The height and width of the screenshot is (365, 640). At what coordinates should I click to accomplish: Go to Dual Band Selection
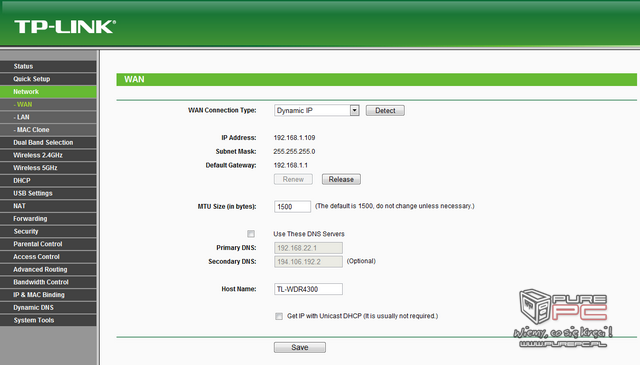point(48,142)
